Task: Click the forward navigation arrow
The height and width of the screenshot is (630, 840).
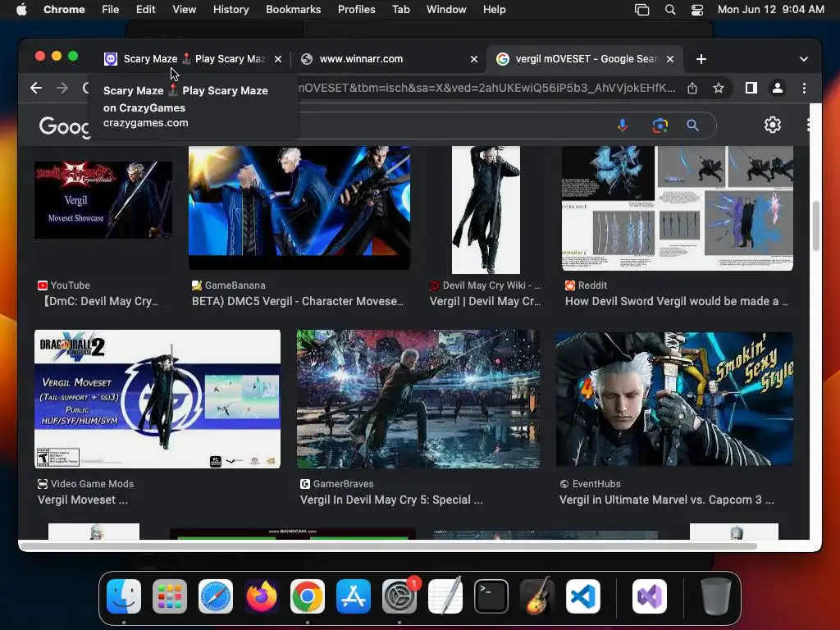Action: click(x=62, y=88)
